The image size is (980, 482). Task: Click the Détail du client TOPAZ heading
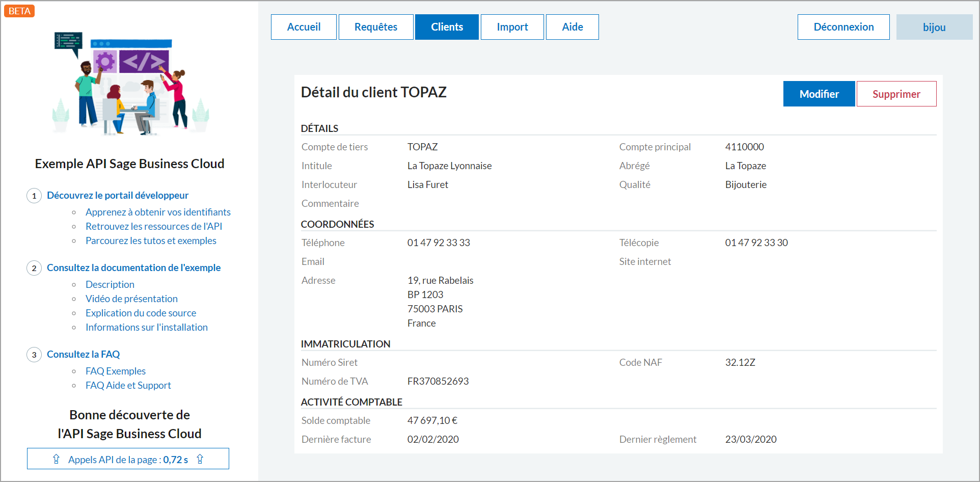tap(374, 92)
